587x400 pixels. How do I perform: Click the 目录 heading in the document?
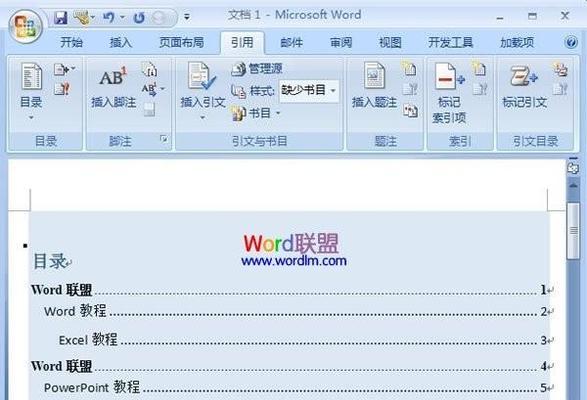click(49, 261)
